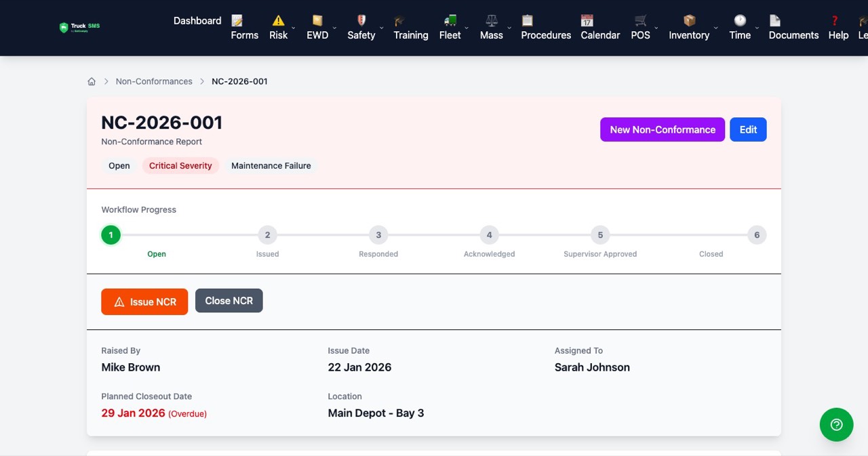Click the Issue Date 22 Jan 2026
The width and height of the screenshot is (868, 456).
pos(360,367)
